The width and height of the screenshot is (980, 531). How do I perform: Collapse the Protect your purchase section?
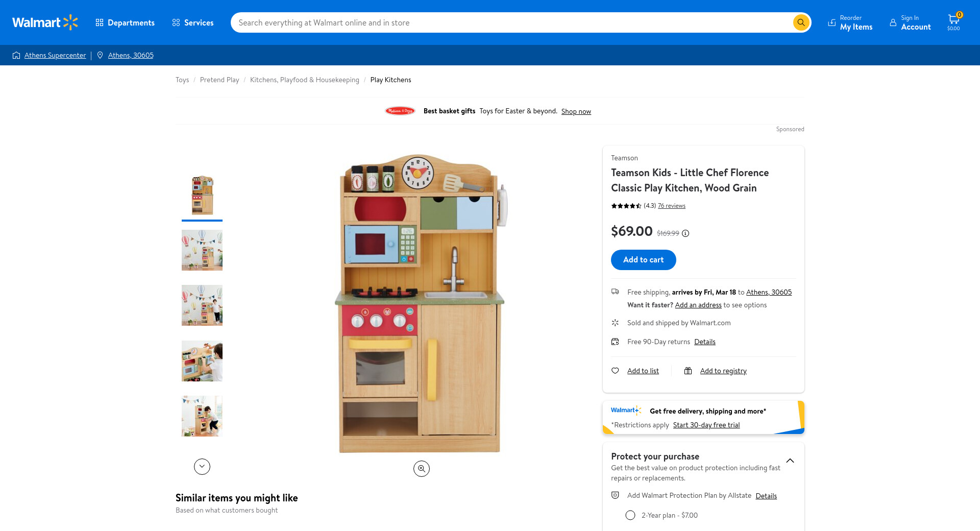[790, 461]
